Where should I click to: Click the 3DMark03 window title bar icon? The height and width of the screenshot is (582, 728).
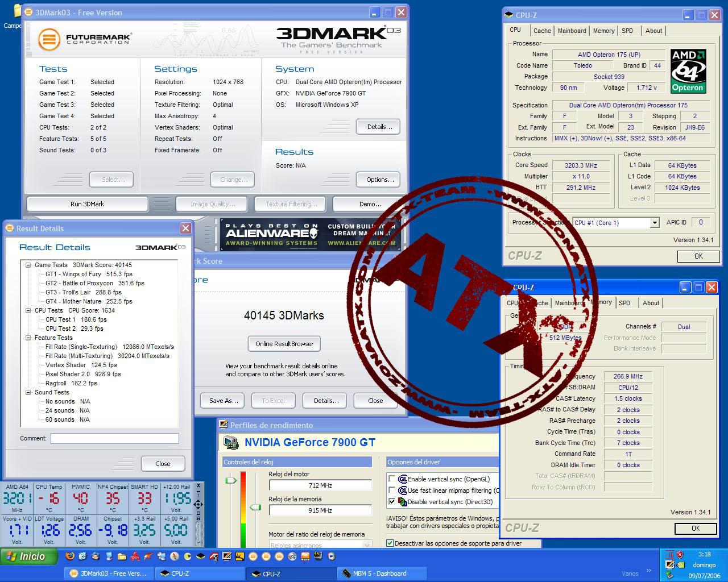(28, 13)
